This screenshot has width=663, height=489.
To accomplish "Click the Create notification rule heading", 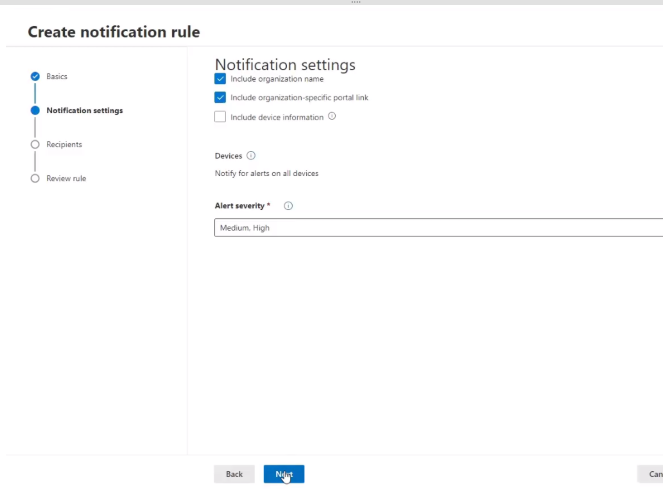I will coord(114,32).
